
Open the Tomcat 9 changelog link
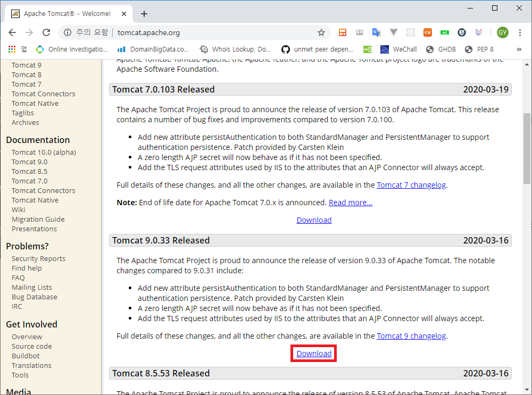pyautogui.click(x=411, y=336)
